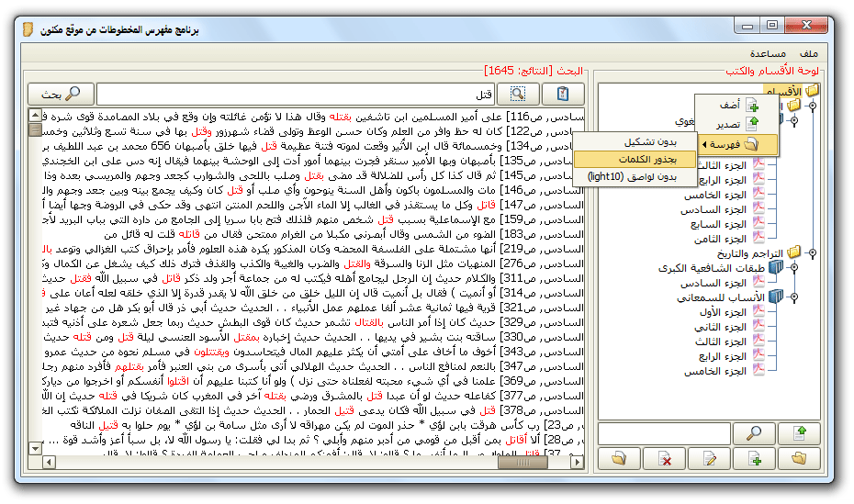
Task: Open the فهرسة submenu entry
Action: point(736,144)
